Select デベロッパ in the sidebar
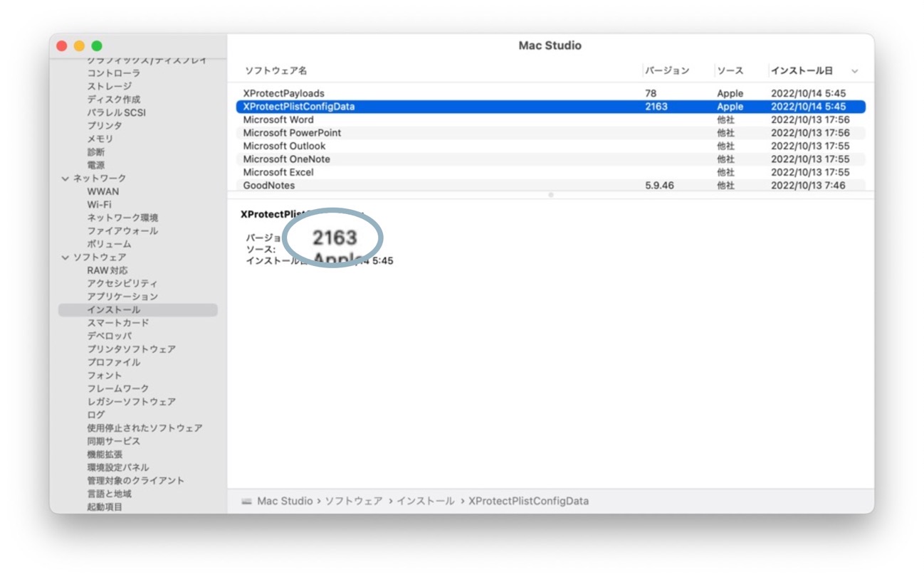The width and height of the screenshot is (924, 579). pos(109,336)
